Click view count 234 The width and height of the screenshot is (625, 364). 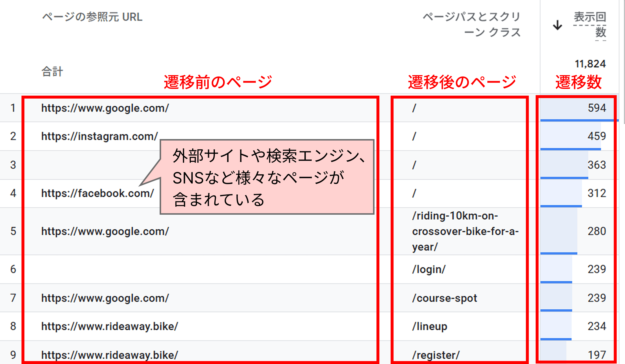pyautogui.click(x=597, y=326)
